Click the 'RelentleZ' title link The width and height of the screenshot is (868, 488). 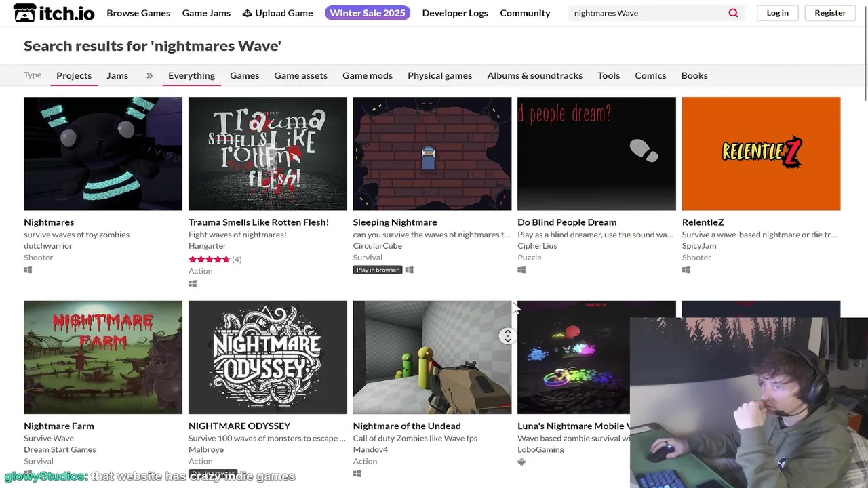703,222
